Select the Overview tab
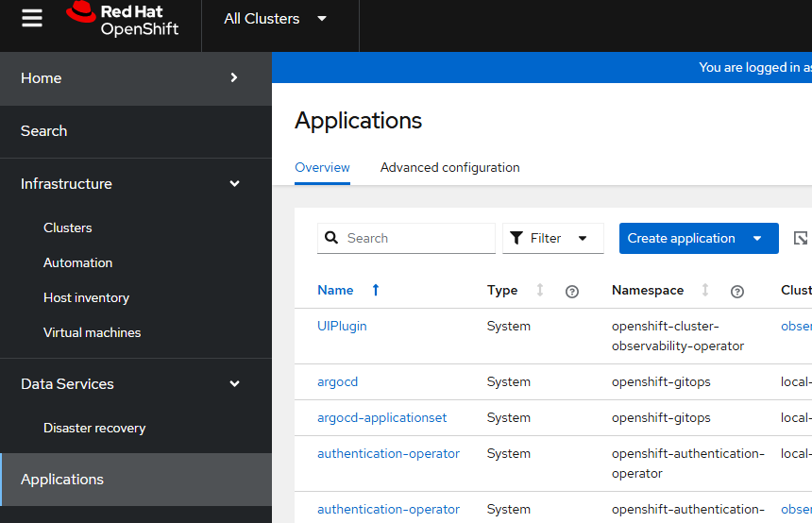This screenshot has width=812, height=523. 322,168
